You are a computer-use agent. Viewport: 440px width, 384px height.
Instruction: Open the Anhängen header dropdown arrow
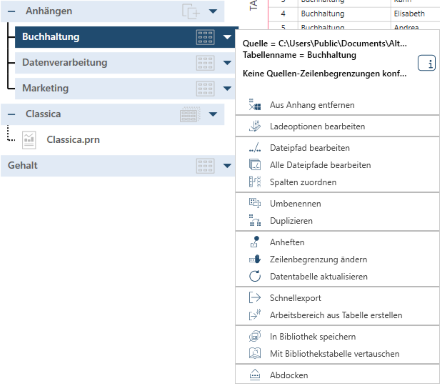(213, 11)
